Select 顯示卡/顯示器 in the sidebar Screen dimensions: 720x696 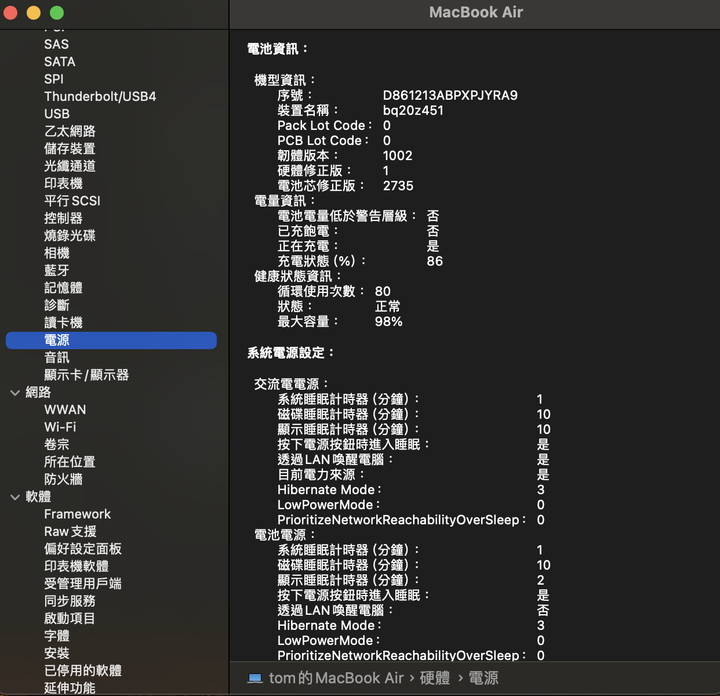[x=86, y=376]
